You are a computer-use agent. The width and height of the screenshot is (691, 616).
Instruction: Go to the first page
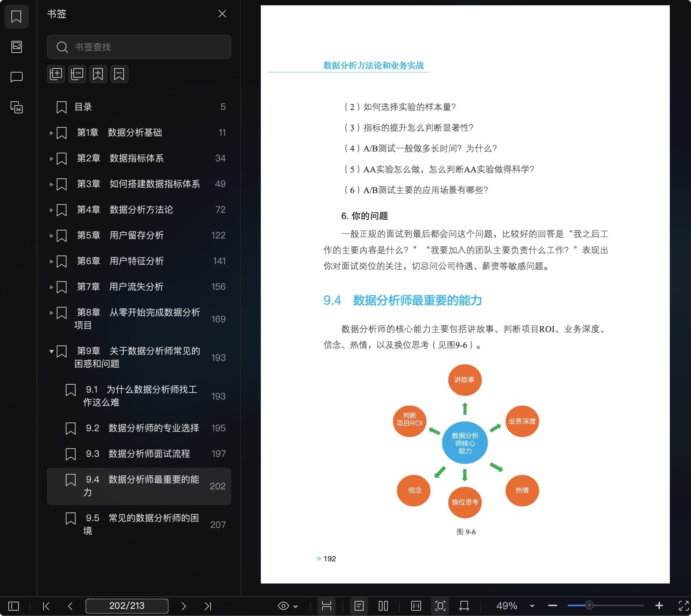coord(46,606)
